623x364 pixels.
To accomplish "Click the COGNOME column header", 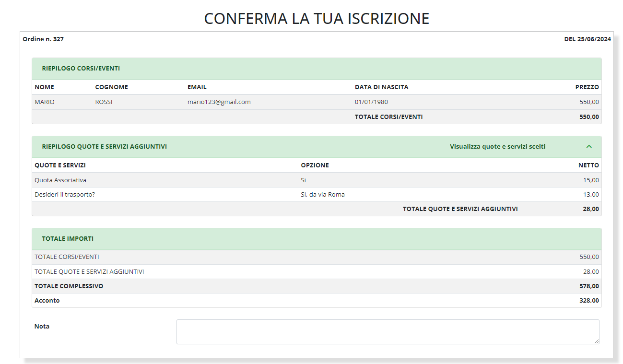I will [x=111, y=87].
